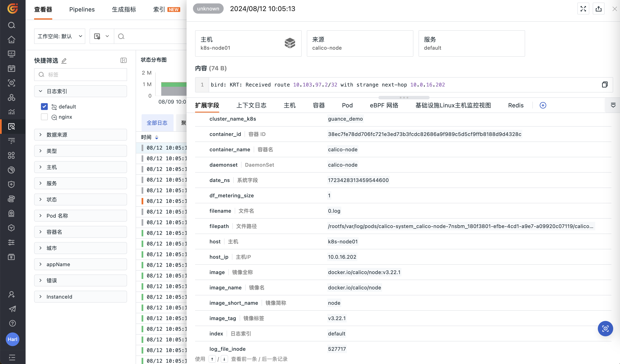Open the global search icon in sidebar
The width and height of the screenshot is (620, 364).
(12, 25)
